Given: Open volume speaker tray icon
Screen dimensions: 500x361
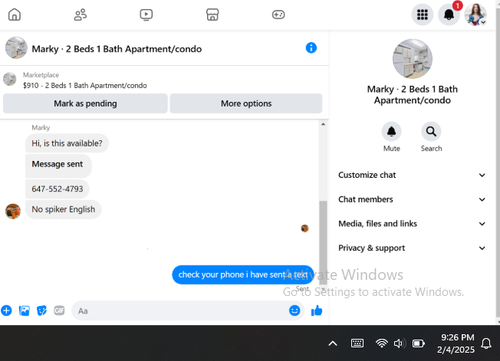Looking at the screenshot, I should coord(399,343).
